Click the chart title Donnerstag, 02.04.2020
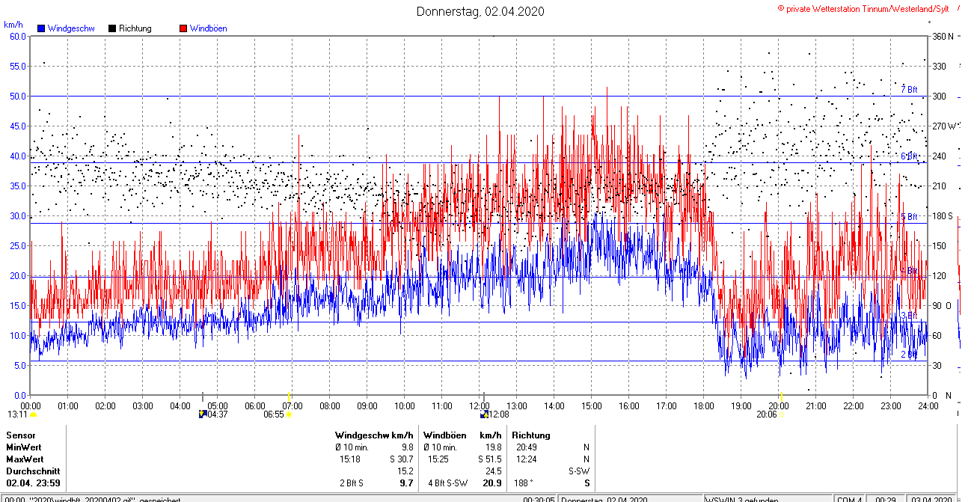The width and height of the screenshot is (980, 502). tap(480, 11)
